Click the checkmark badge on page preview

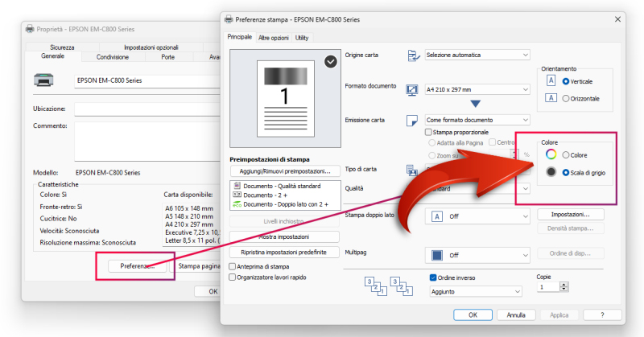[331, 62]
